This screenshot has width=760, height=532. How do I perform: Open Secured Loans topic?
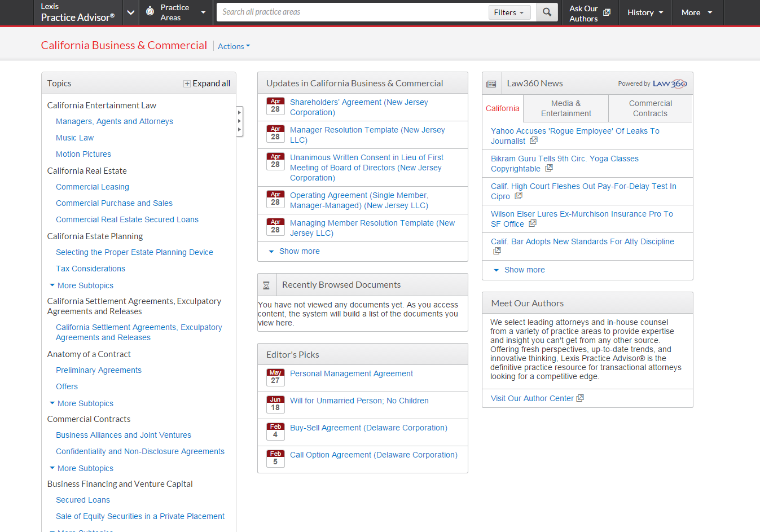click(83, 500)
